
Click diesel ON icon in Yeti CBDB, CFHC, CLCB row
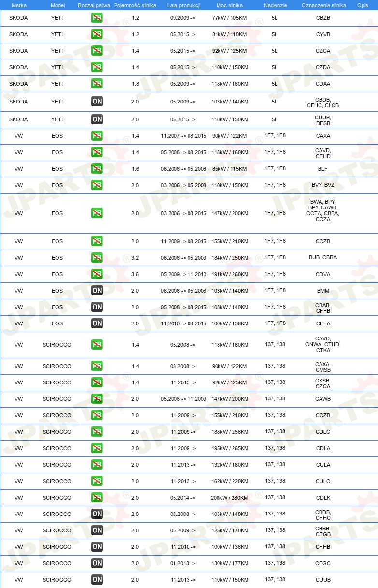pyautogui.click(x=97, y=102)
